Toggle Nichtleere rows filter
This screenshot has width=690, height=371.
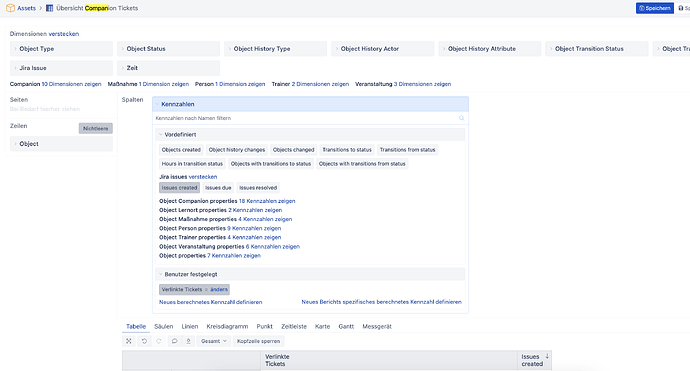[95, 128]
